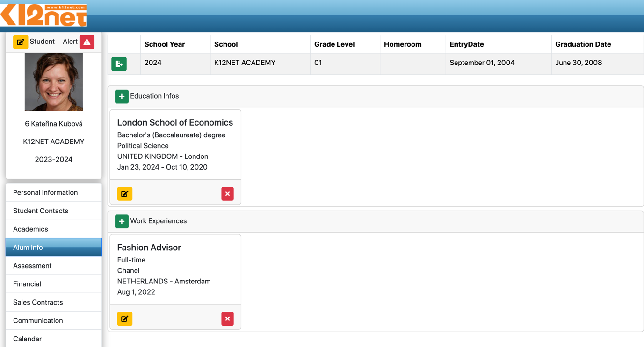The image size is (644, 347).
Task: Add new Education Info with plus icon
Action: click(x=122, y=96)
